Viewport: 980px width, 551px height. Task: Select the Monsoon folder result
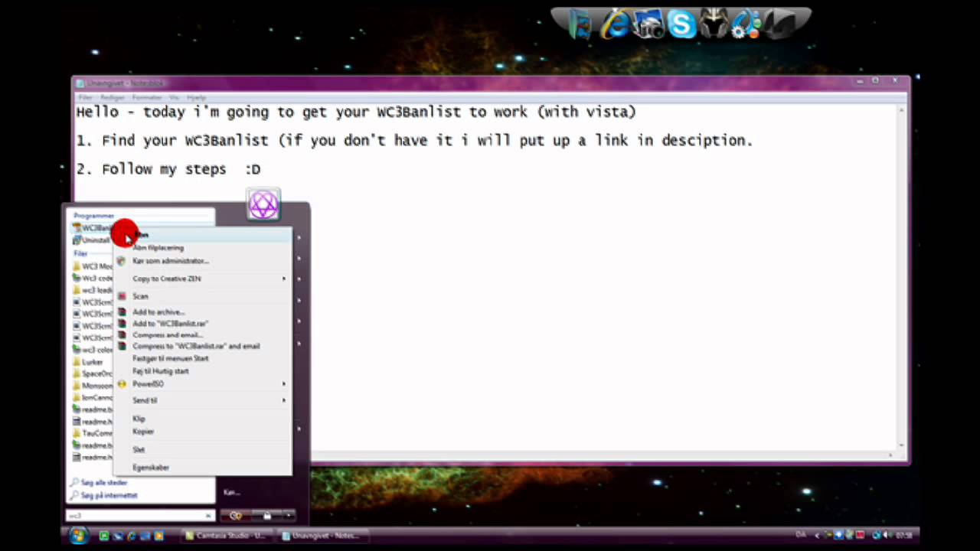[x=92, y=386]
